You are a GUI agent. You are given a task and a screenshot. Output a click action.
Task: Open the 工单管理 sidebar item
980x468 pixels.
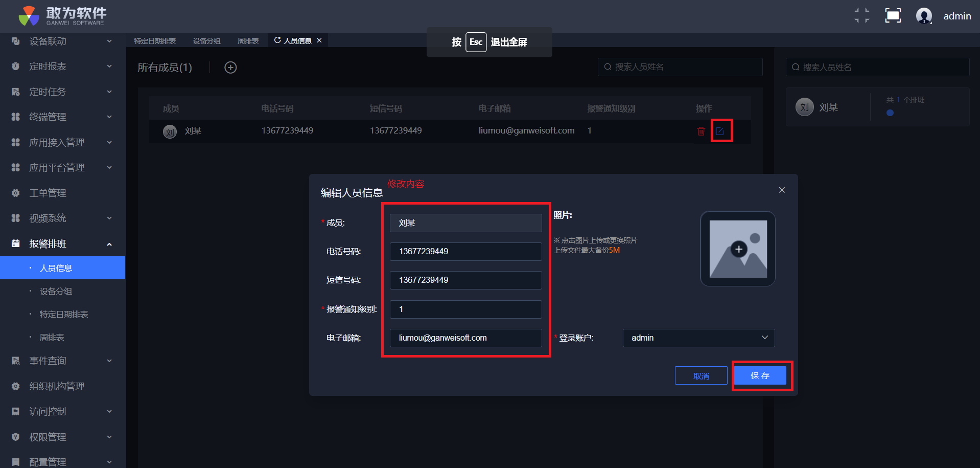(x=62, y=193)
